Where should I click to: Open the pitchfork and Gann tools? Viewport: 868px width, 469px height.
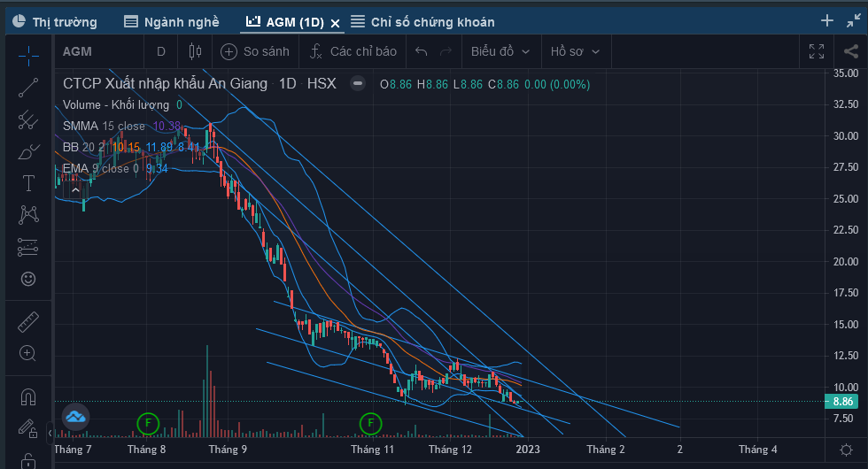28,119
